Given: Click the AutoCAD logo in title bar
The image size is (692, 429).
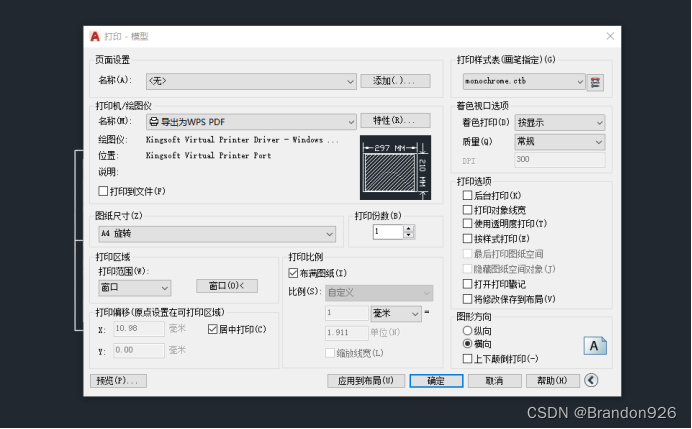Looking at the screenshot, I should coord(95,36).
